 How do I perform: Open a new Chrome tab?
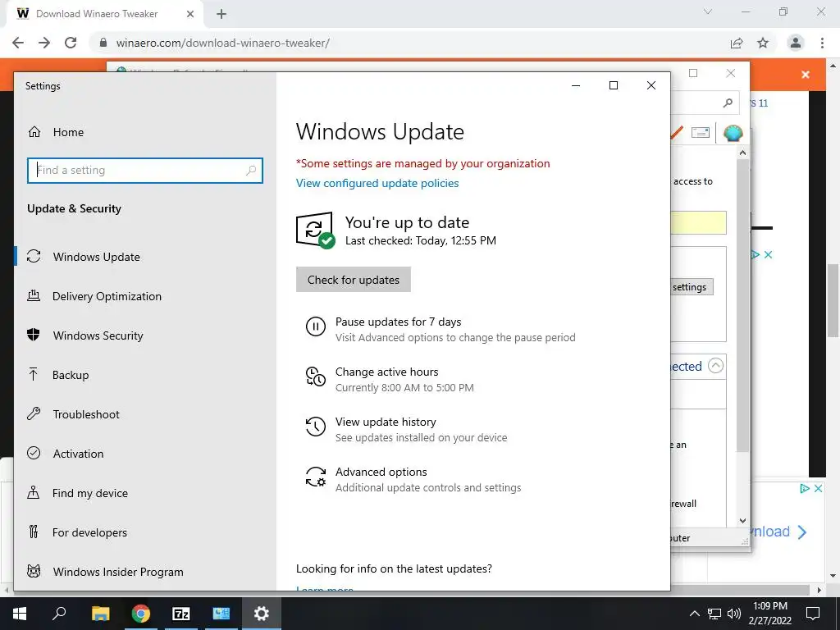[x=221, y=14]
